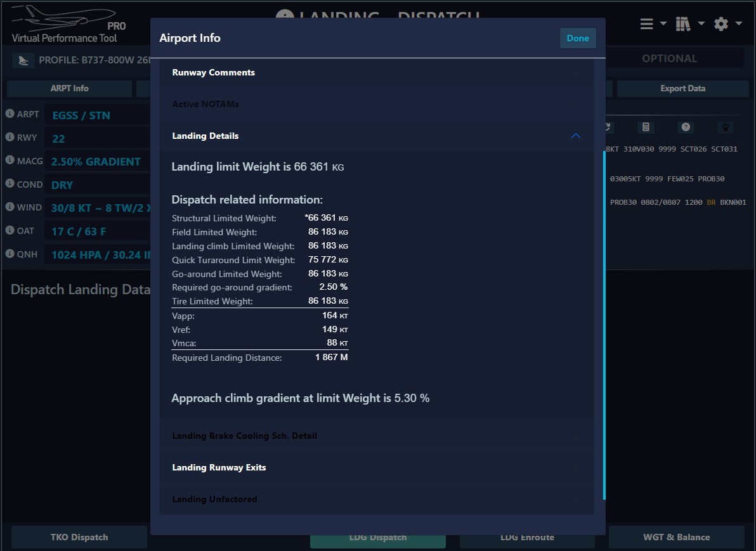
Task: Open the library books icon menu
Action: pyautogui.click(x=689, y=24)
